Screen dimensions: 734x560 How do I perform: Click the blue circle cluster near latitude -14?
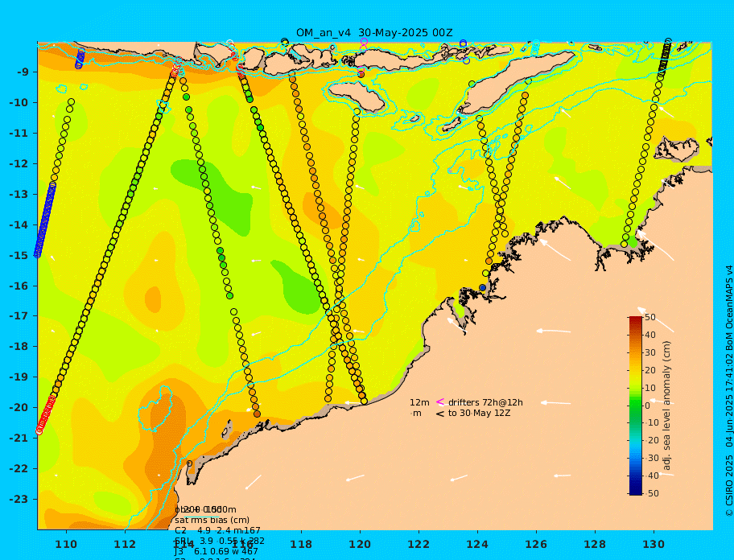45,220
